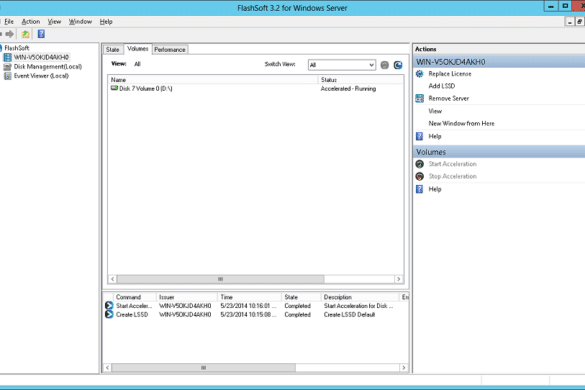Viewport: 585px width, 390px height.
Task: Open the Window menu
Action: (x=80, y=22)
